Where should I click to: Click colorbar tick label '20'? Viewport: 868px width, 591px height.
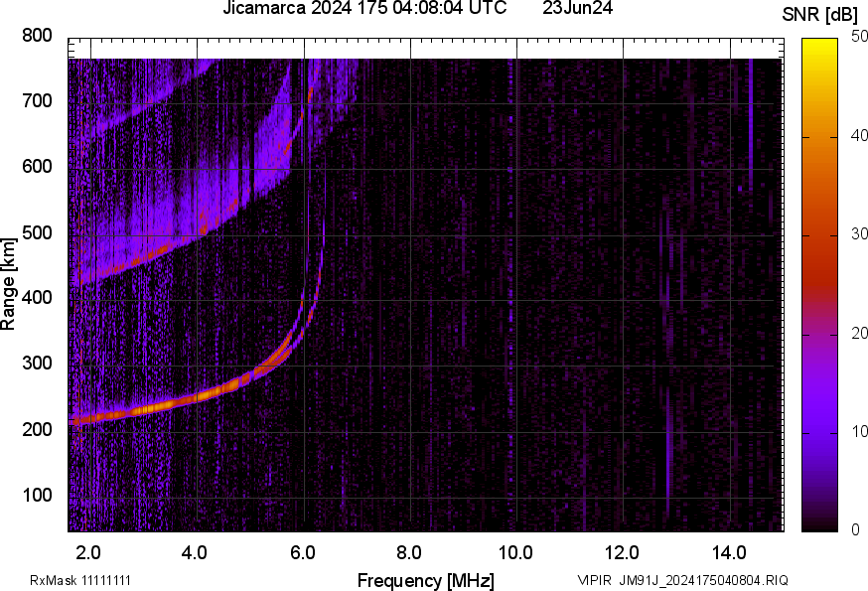[x=859, y=333]
